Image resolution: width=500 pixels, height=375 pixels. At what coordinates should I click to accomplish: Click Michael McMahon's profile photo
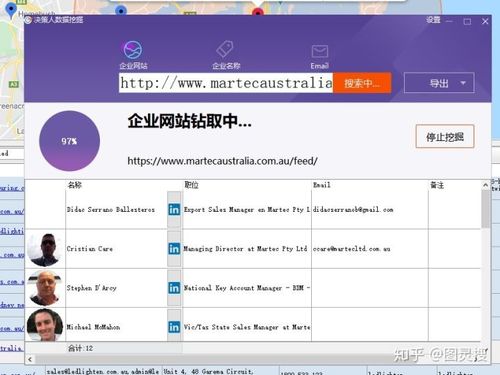(45, 325)
